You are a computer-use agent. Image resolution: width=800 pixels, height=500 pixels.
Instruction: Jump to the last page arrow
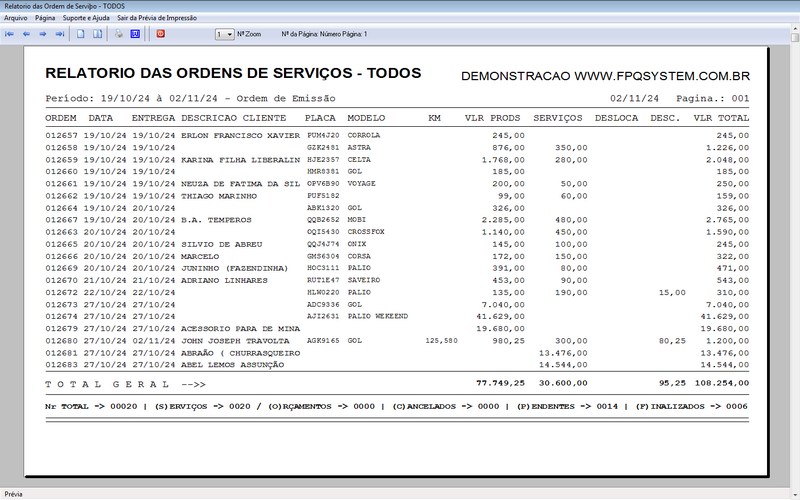point(60,34)
